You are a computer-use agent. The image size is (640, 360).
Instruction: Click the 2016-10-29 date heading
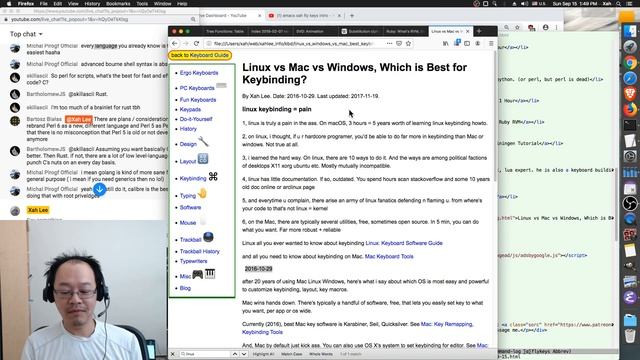click(258, 269)
